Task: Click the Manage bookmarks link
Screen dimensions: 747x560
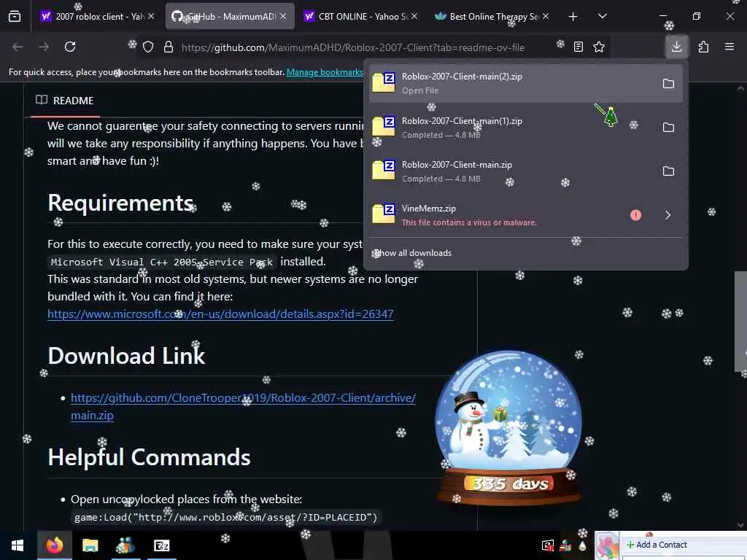Action: pos(325,72)
